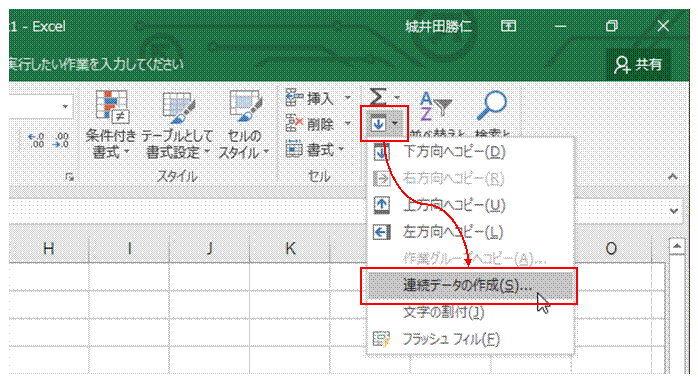Click vertical scrollbar up arrow
Screen dimensions: 698x380
pos(677,246)
